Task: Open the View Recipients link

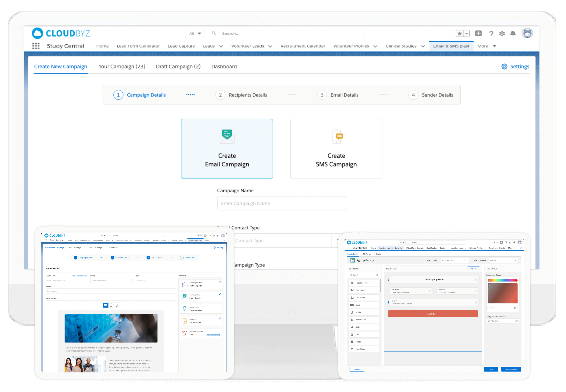Action: [213, 335]
